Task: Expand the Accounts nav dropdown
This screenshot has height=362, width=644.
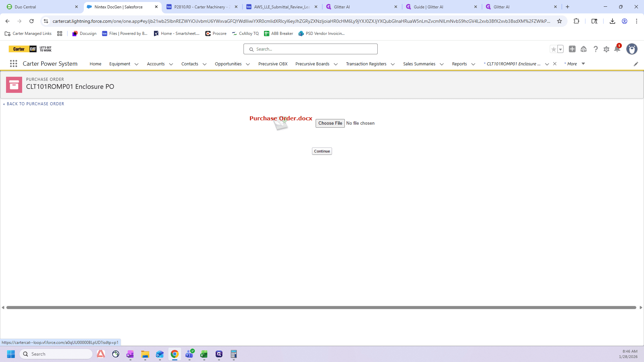Action: pyautogui.click(x=171, y=64)
